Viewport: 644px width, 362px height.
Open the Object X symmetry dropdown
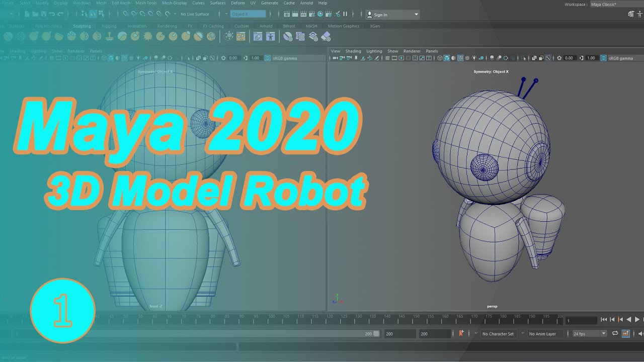tap(248, 14)
